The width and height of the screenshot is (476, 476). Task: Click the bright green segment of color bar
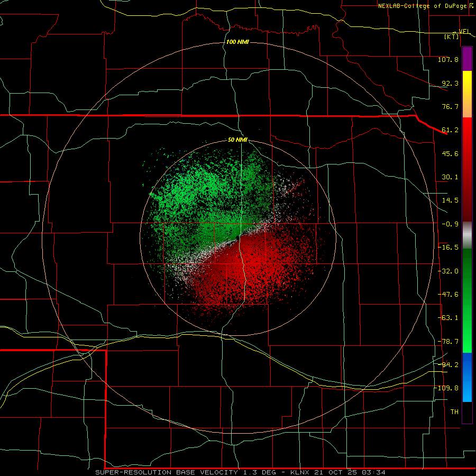(x=467, y=334)
